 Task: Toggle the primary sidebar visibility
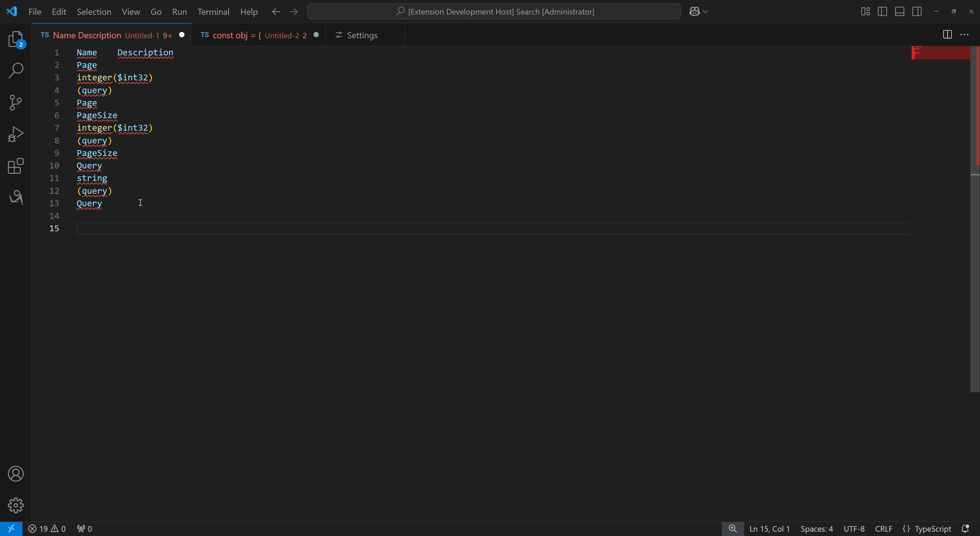[882, 11]
